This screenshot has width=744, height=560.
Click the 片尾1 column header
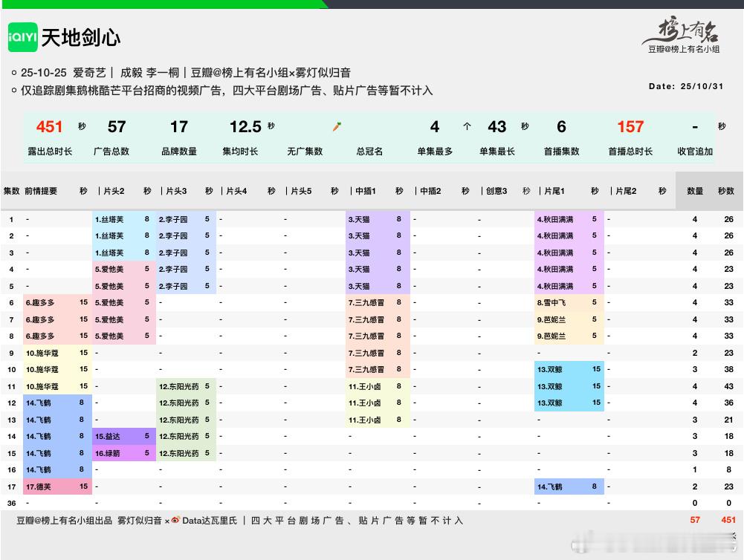(x=554, y=191)
